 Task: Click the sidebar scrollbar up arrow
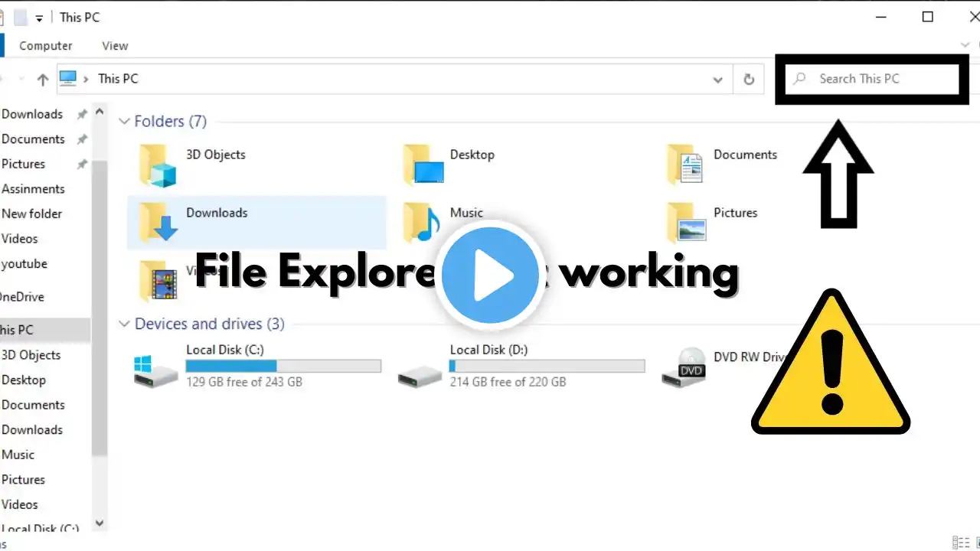pyautogui.click(x=99, y=112)
